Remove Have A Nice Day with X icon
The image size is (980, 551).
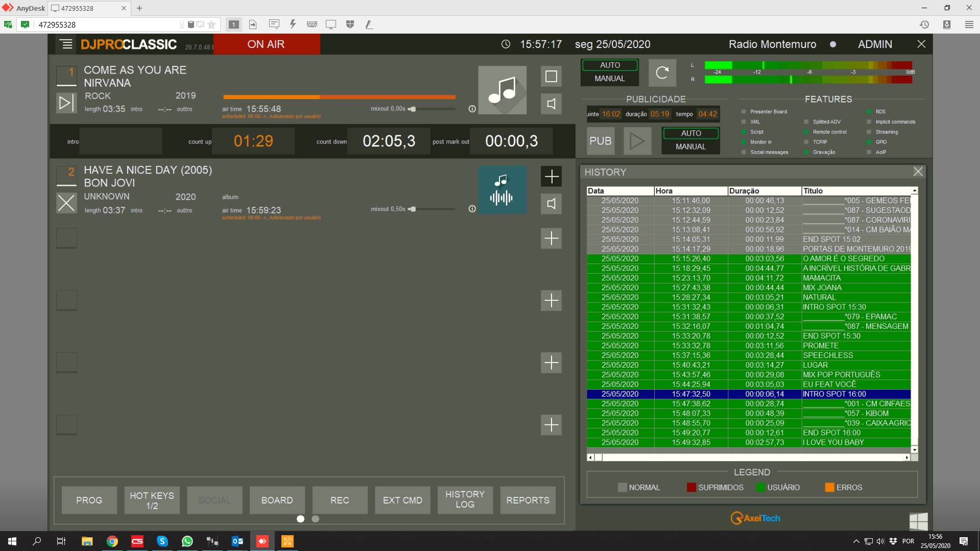[66, 203]
